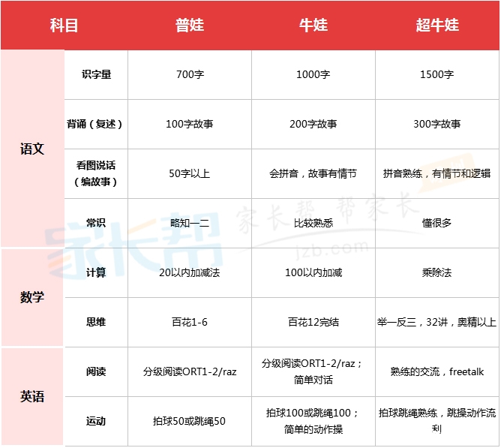Image resolution: width=501 pixels, height=448 pixels.
Task: Select the 拍球50或跳绳50 cell
Action: pos(190,421)
